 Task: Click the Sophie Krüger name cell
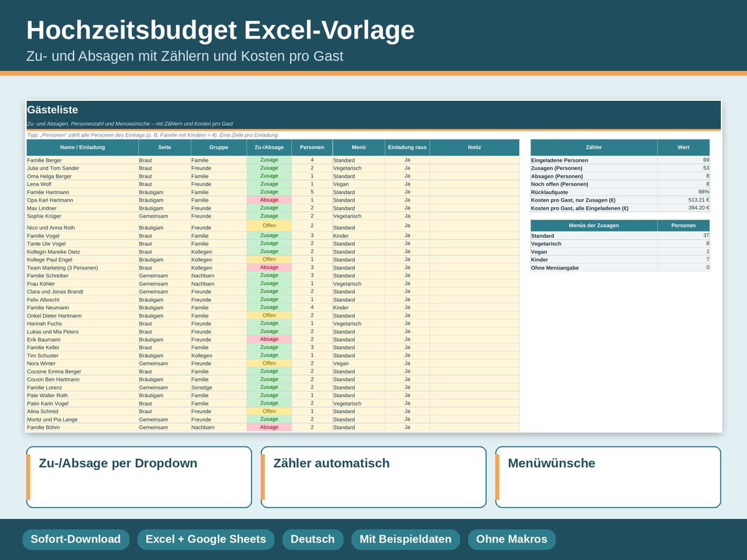[82, 216]
